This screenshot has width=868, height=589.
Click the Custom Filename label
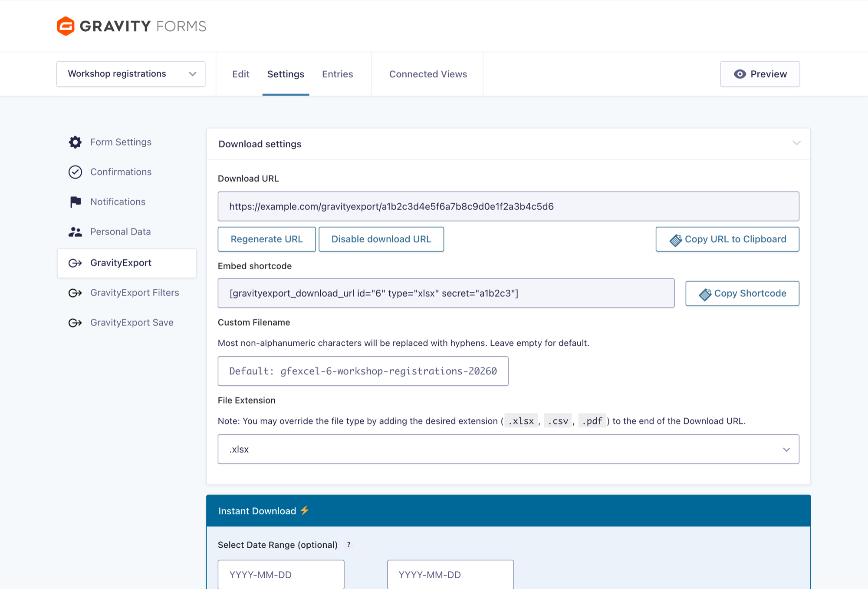[x=254, y=322]
